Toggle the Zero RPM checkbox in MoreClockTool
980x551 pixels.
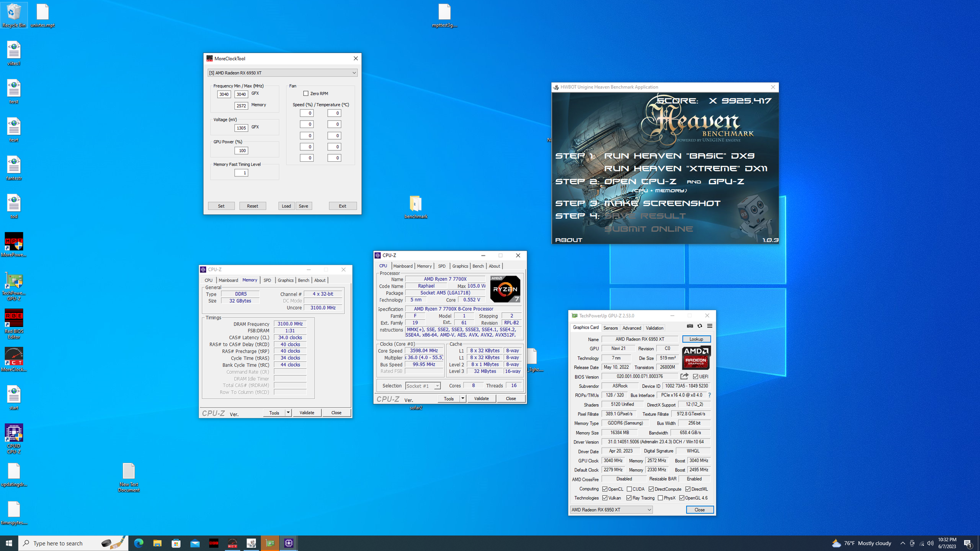[x=306, y=93]
